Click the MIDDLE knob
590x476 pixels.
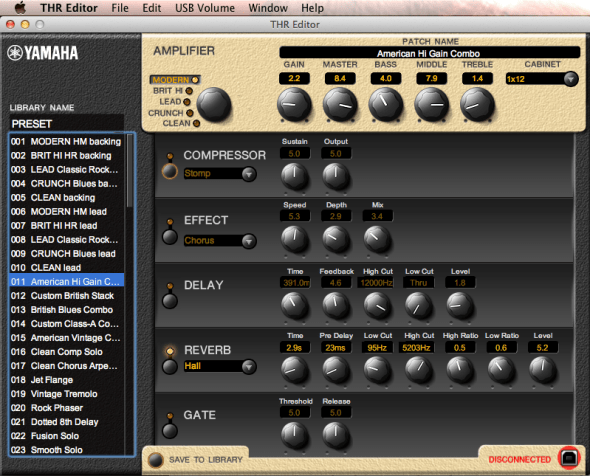(431, 105)
